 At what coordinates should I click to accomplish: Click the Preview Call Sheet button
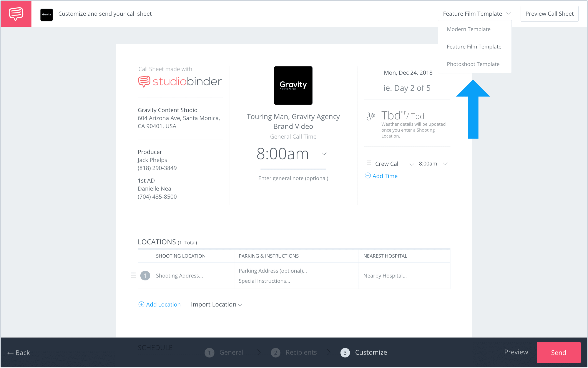coord(550,13)
